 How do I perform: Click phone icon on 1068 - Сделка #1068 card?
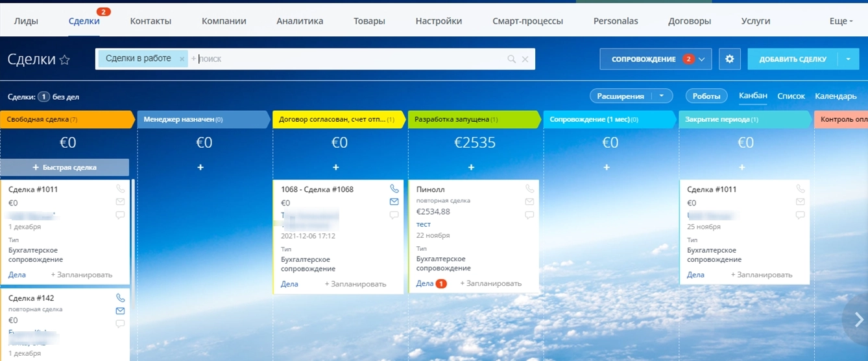(394, 189)
